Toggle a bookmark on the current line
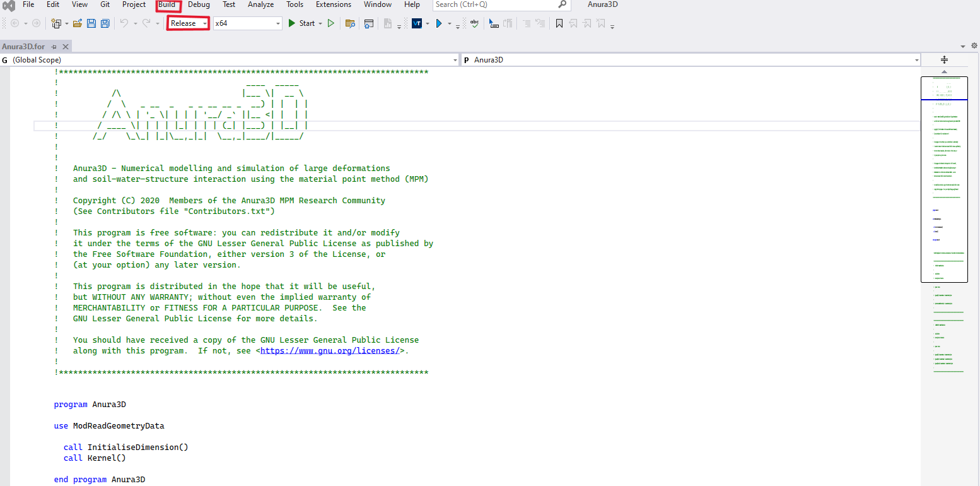The height and width of the screenshot is (486, 980). (559, 23)
